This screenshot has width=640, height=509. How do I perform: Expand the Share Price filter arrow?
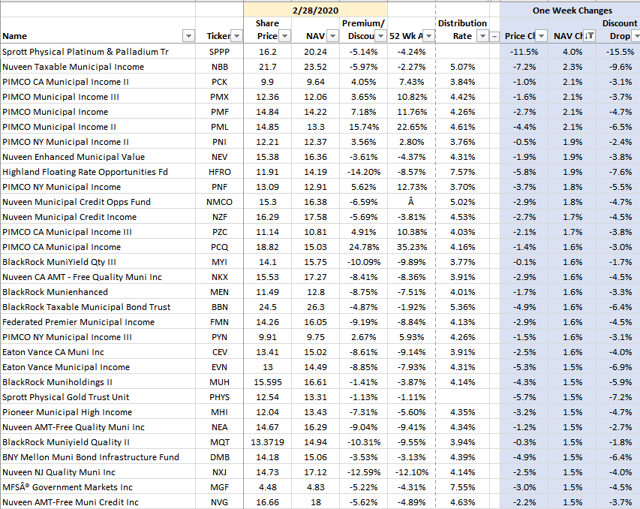pos(283,35)
